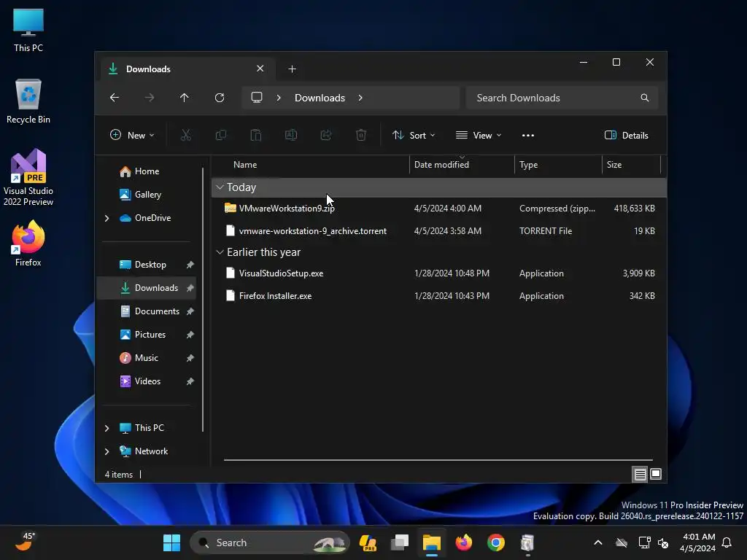Open Firefox from the taskbar
747x560 pixels.
coord(463,542)
